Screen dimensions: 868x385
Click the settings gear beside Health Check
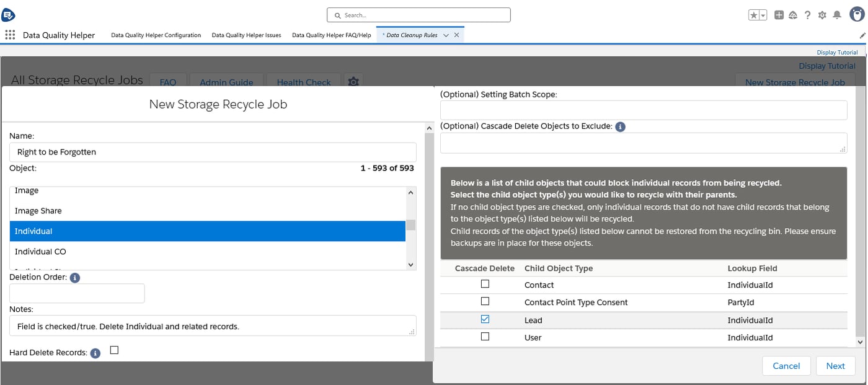click(x=353, y=82)
